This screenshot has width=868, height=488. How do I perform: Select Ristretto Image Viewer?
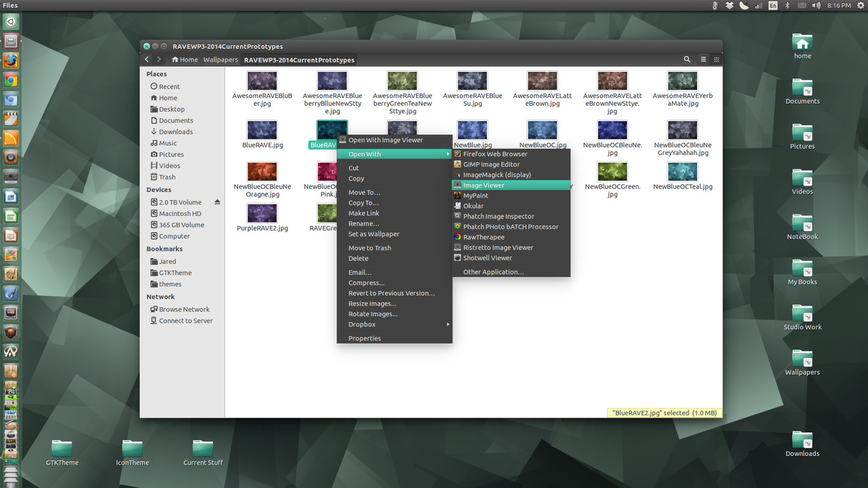pyautogui.click(x=511, y=247)
